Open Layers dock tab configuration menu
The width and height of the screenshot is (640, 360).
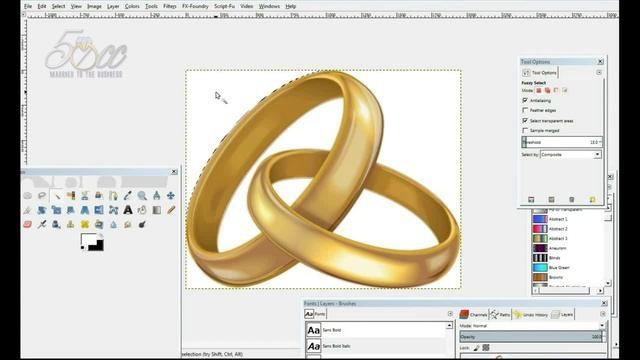pyautogui.click(x=602, y=314)
